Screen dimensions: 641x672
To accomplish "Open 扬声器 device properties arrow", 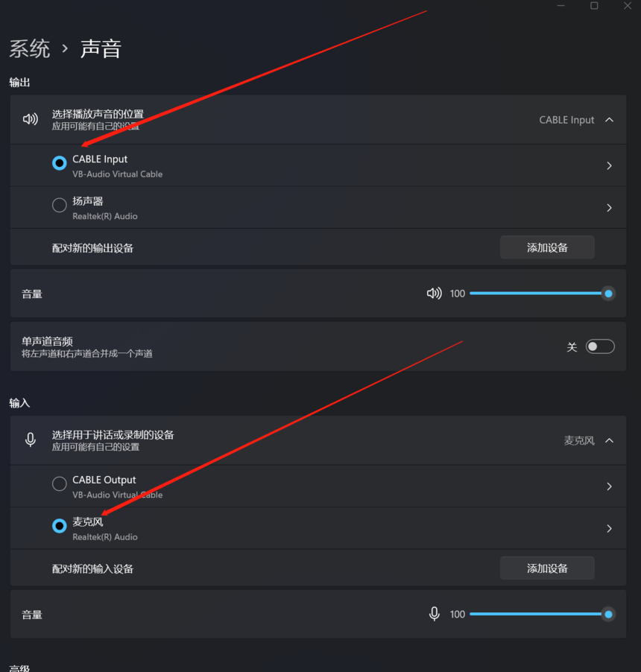I will tap(609, 207).
